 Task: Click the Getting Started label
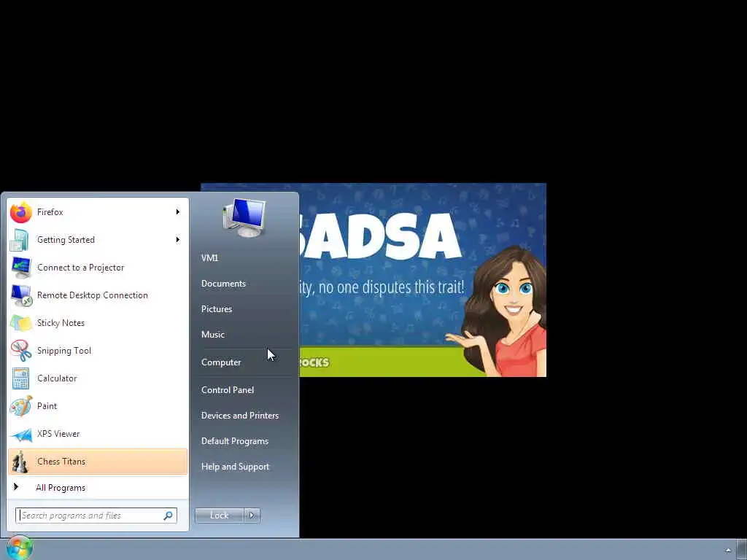coord(66,240)
